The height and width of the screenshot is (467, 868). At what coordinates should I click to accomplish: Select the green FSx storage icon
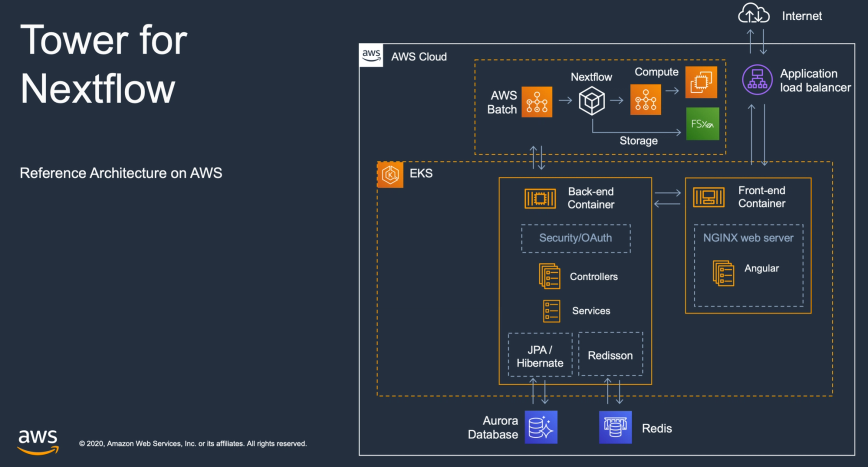click(x=702, y=123)
